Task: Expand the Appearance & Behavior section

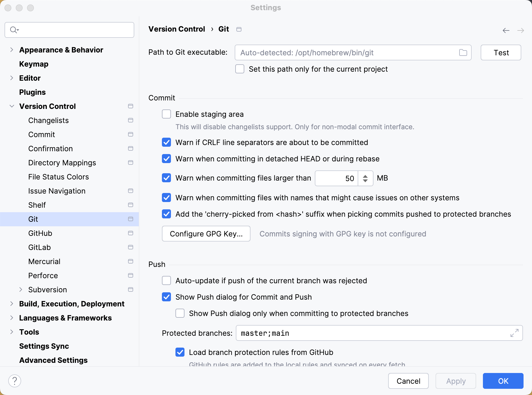Action: point(12,50)
